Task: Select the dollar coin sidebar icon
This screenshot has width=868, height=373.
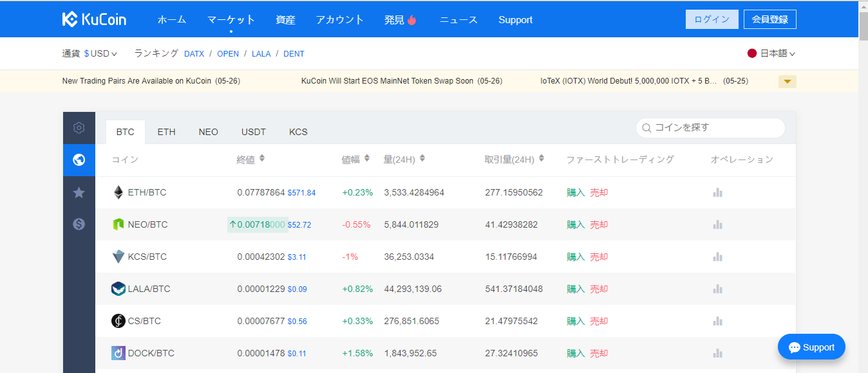Action: [79, 224]
